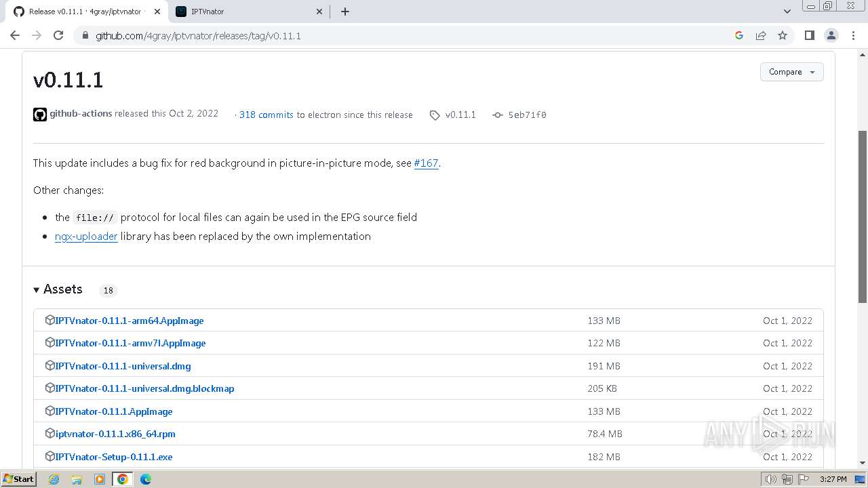The width and height of the screenshot is (868, 488).
Task: Click the system tray volume icon
Action: point(770,479)
